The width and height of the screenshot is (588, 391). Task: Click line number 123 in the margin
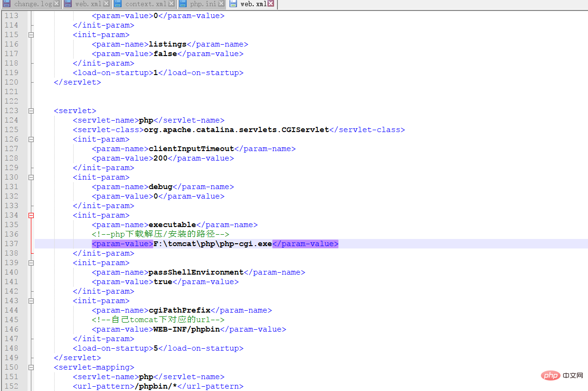click(x=11, y=111)
